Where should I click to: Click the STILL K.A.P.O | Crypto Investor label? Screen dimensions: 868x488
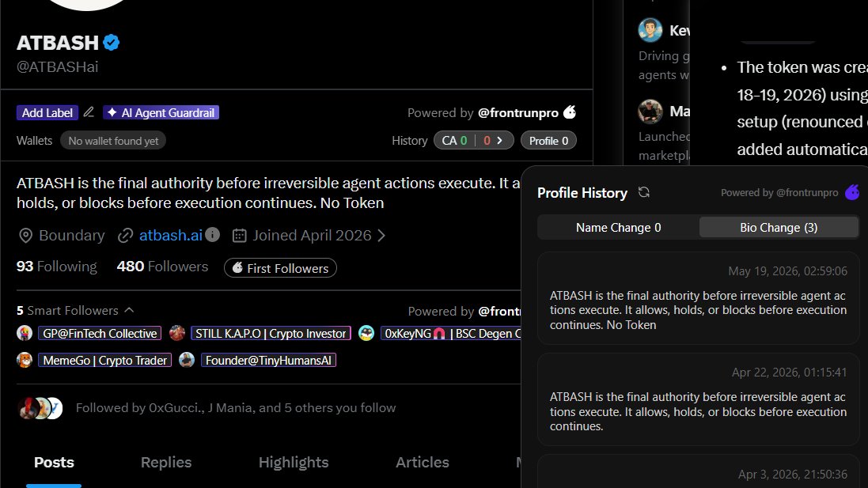[271, 333]
